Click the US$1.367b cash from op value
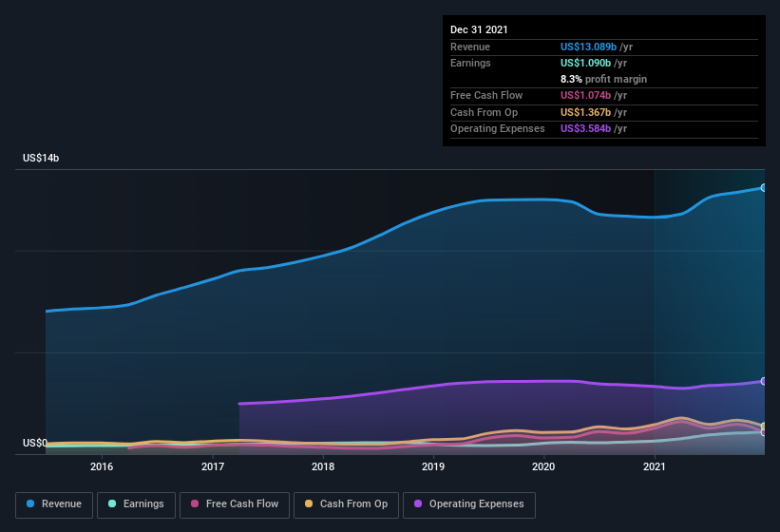Screen dimensions: 780x532 pyautogui.click(x=585, y=112)
